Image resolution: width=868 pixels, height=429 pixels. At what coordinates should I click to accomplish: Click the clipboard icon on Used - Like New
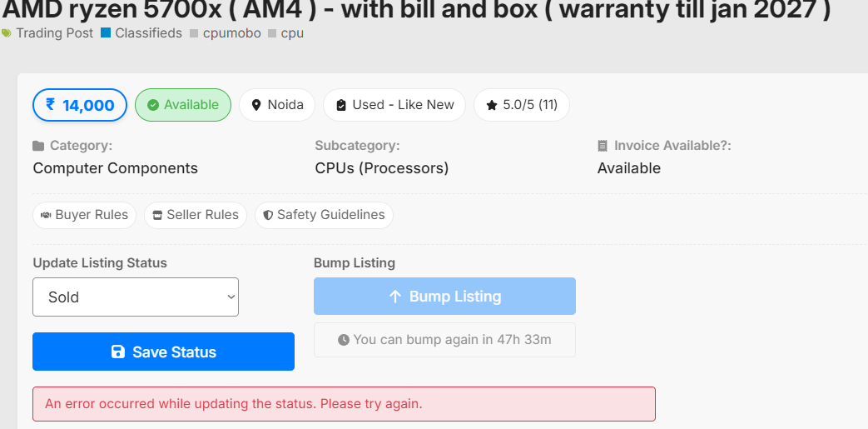click(341, 105)
